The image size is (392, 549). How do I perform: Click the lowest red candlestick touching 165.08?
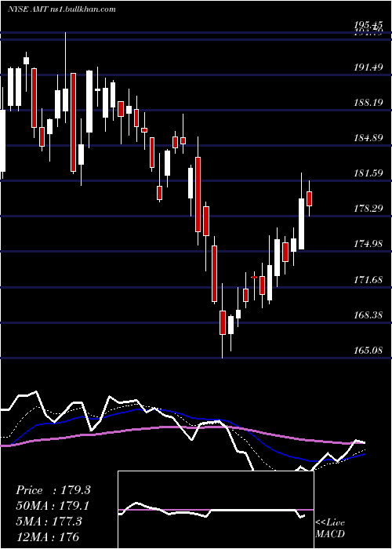pyautogui.click(x=222, y=322)
